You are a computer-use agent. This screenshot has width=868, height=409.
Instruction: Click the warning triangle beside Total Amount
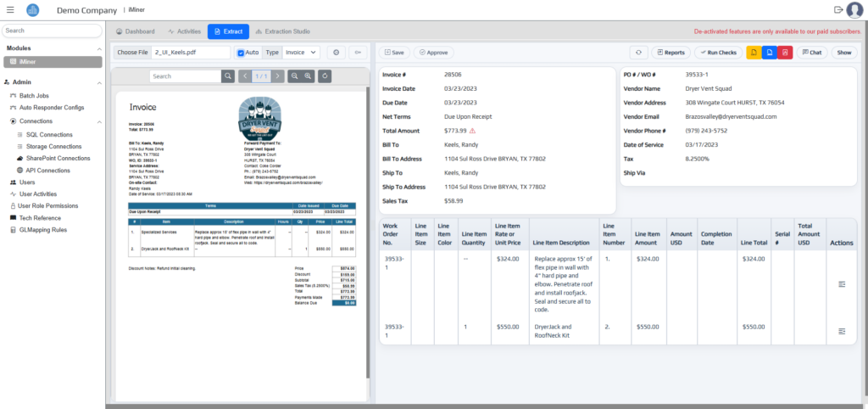(x=472, y=132)
